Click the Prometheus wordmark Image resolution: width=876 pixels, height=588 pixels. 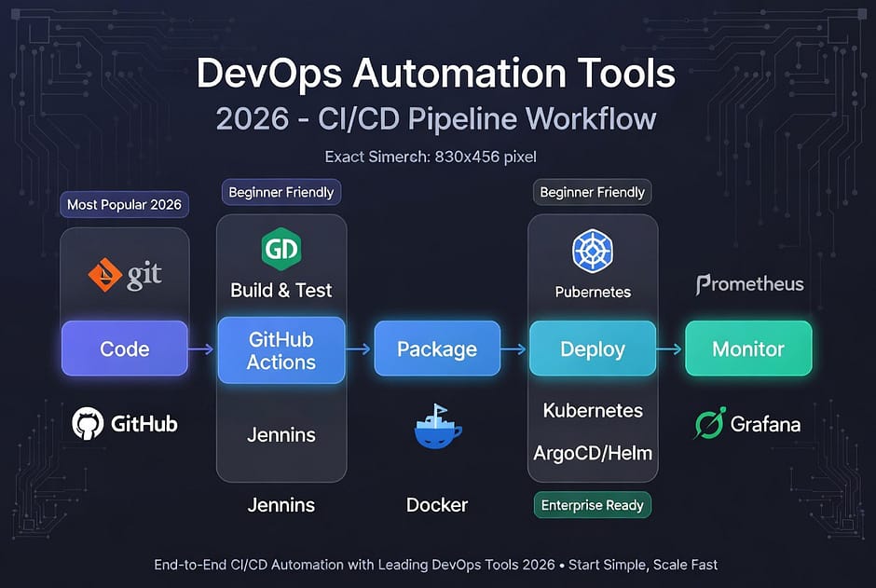pos(750,285)
